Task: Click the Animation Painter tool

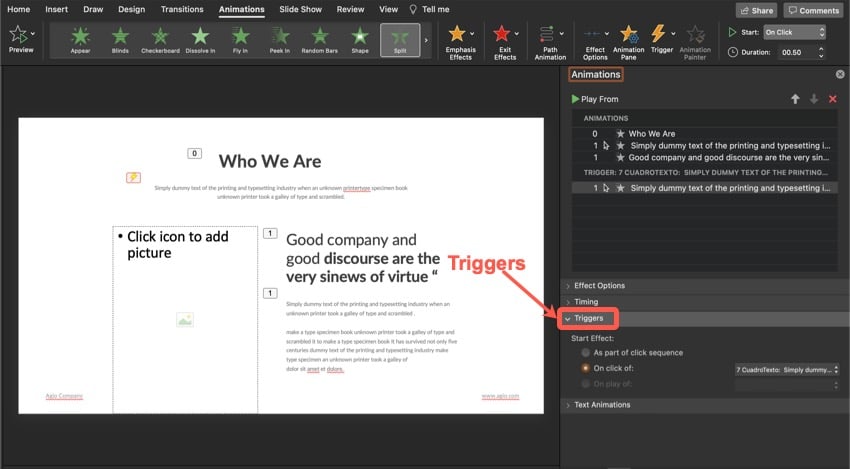Action: pos(695,42)
